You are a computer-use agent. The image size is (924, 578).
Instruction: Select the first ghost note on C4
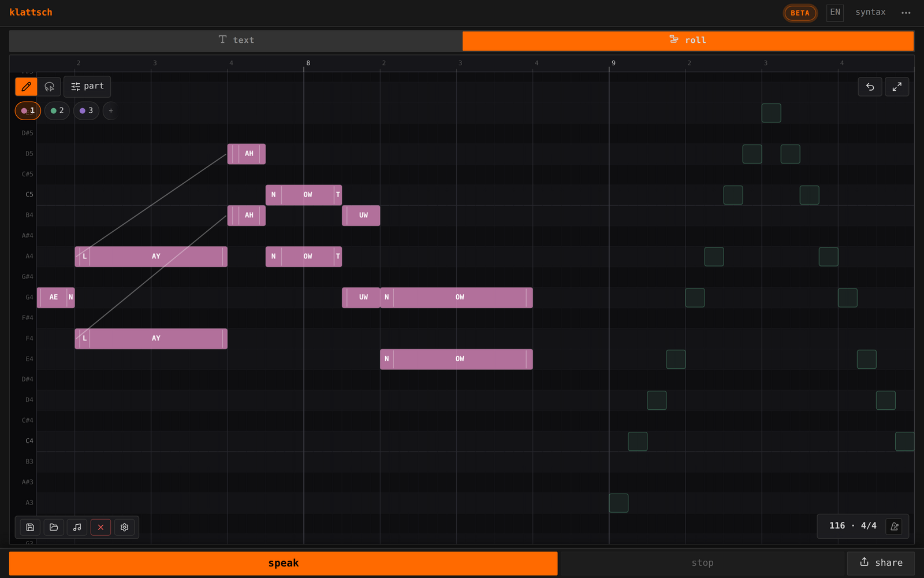click(638, 442)
